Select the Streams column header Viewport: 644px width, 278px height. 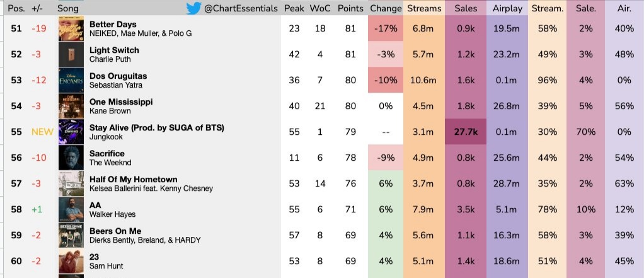tap(423, 8)
